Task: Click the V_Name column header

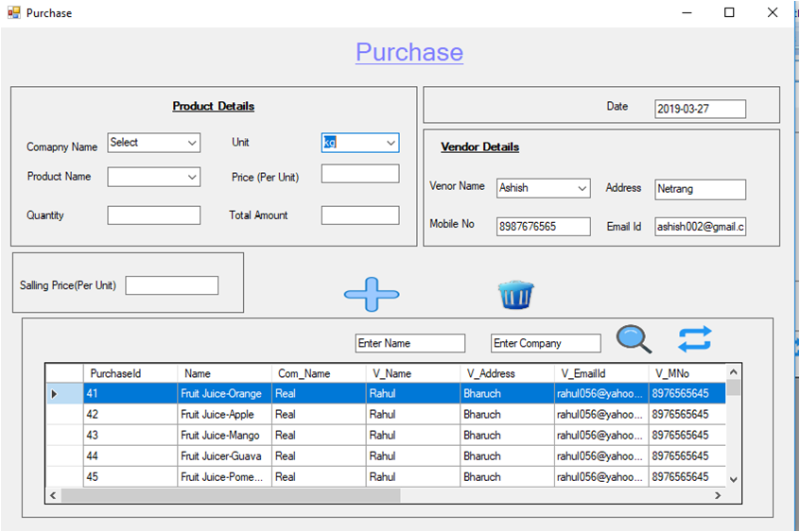Action: pyautogui.click(x=412, y=373)
